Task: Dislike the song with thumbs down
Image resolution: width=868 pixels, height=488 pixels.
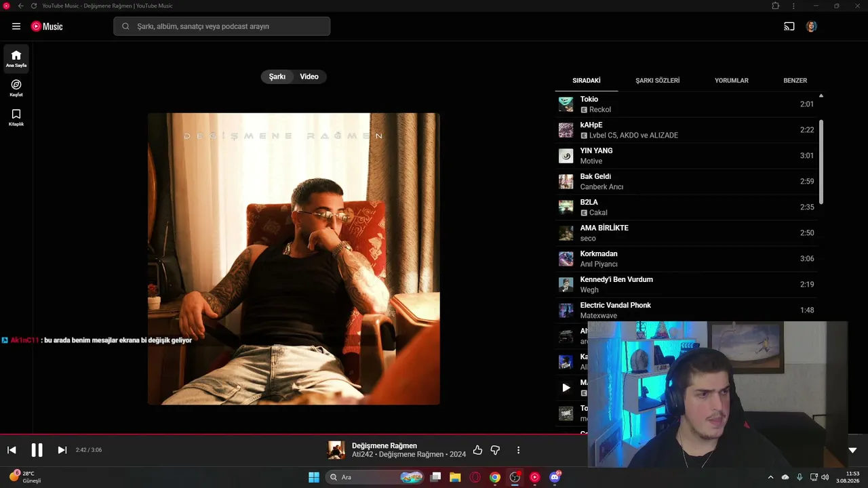Action: click(495, 450)
